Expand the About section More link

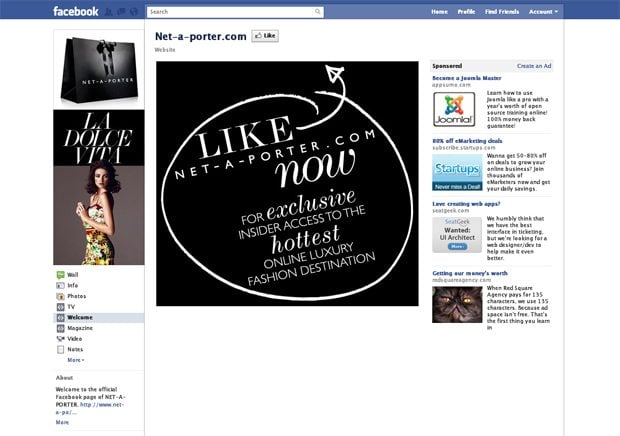tap(62, 422)
